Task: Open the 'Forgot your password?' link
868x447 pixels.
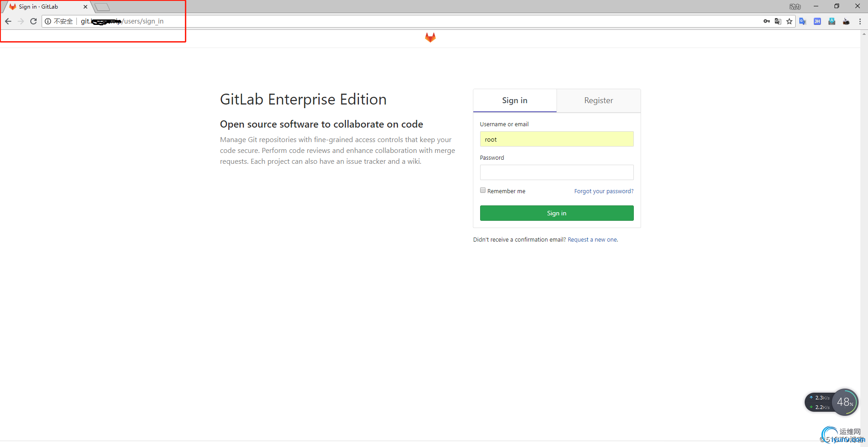Action: 604,191
